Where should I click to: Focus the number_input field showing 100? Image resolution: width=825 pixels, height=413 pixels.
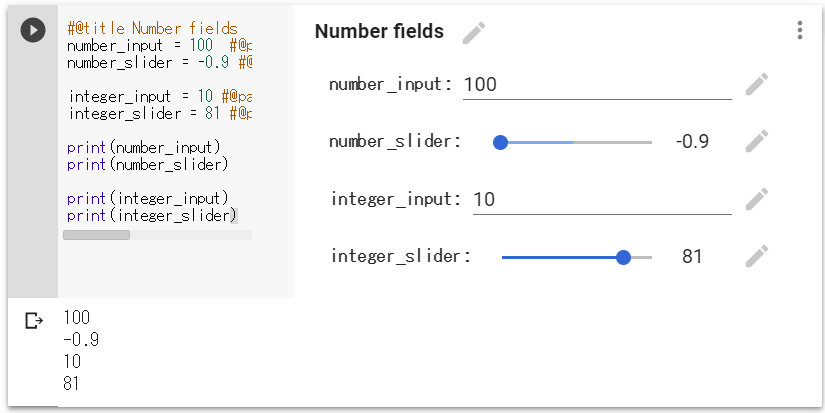click(x=596, y=85)
